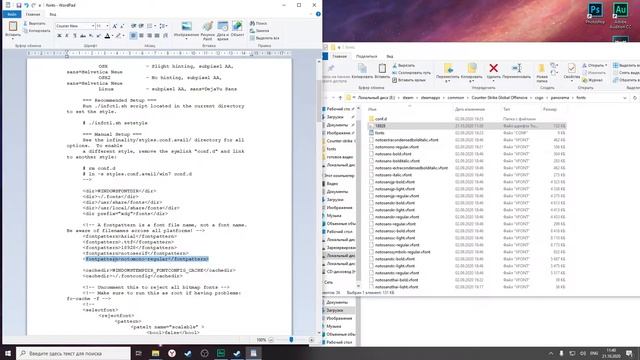The width and height of the screenshot is (640, 360).
Task: Justify the paragraph in WordPad
Action: pos(157,36)
